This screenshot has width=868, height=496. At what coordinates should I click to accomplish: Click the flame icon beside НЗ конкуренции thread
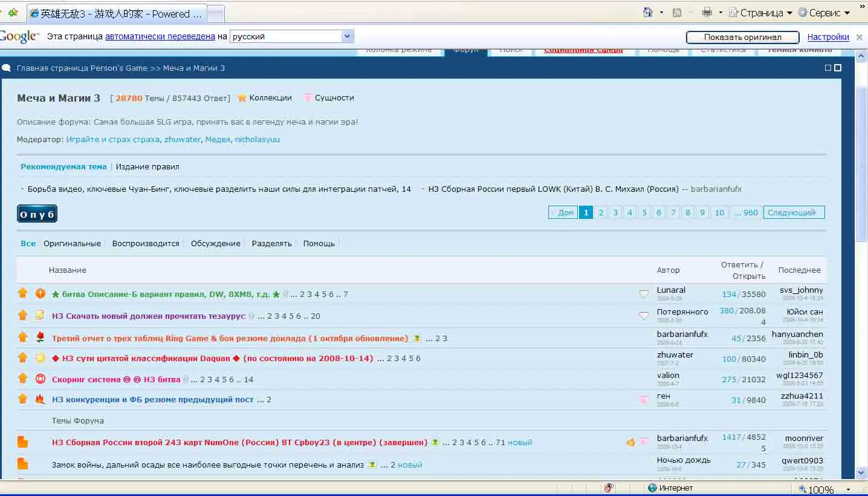click(40, 399)
